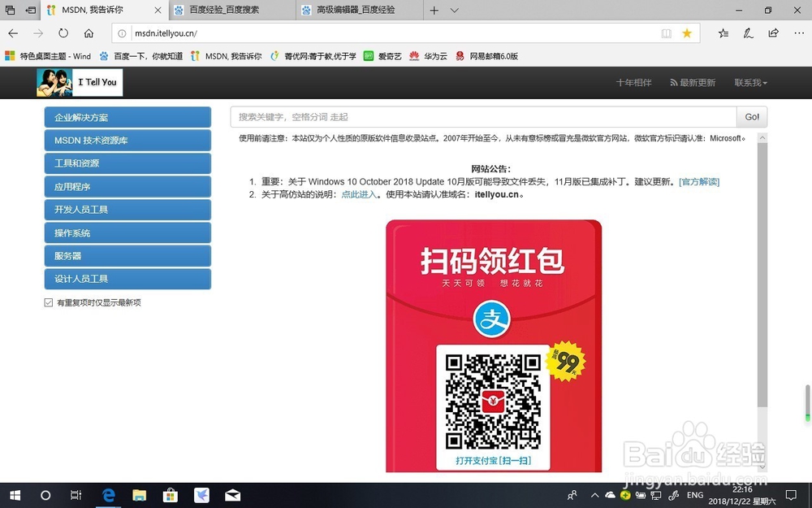This screenshot has width=812, height=508.
Task: Expand the 开发人员工具 category
Action: coord(127,210)
